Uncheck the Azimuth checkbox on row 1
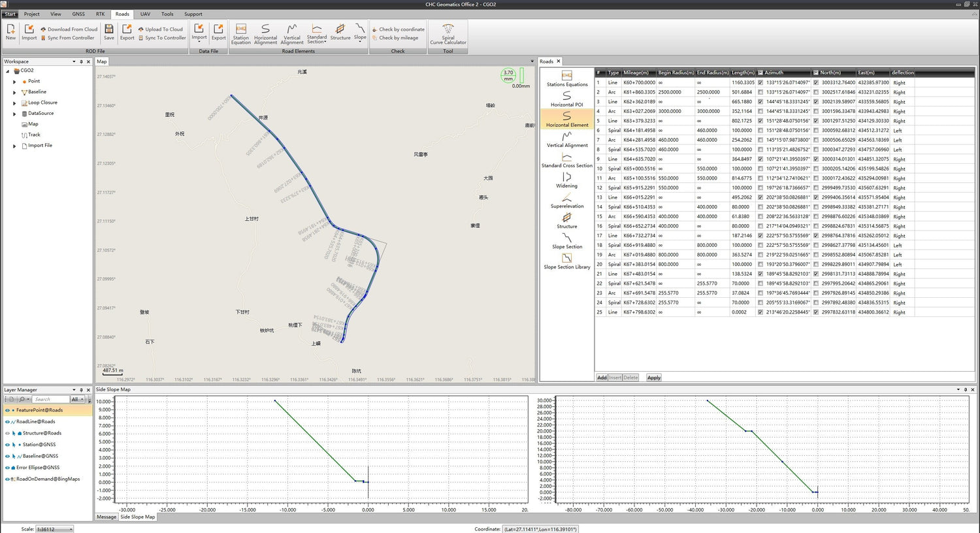The image size is (980, 533). [x=760, y=82]
